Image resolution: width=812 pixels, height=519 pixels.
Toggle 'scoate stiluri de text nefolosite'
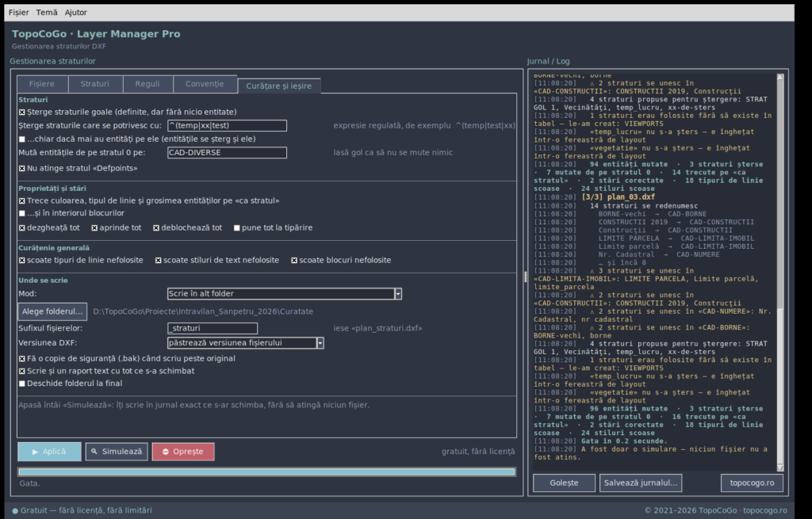coord(158,260)
